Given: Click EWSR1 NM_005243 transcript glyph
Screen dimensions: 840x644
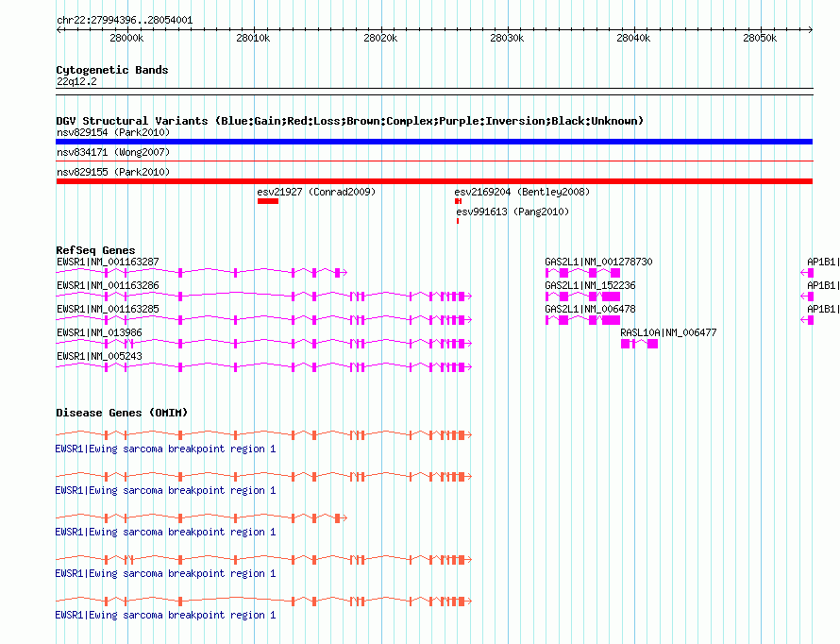Looking at the screenshot, I should click(263, 367).
